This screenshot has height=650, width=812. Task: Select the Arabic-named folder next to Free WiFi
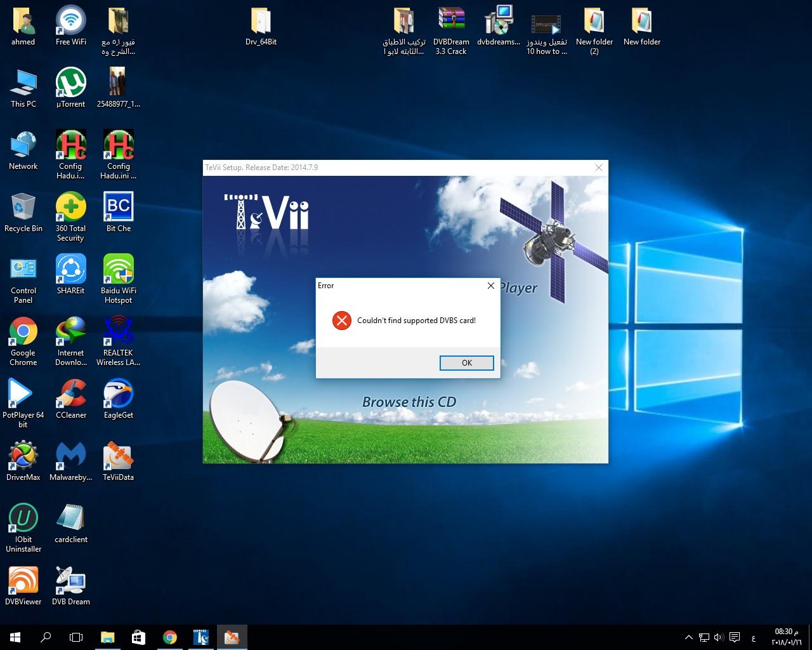click(119, 32)
